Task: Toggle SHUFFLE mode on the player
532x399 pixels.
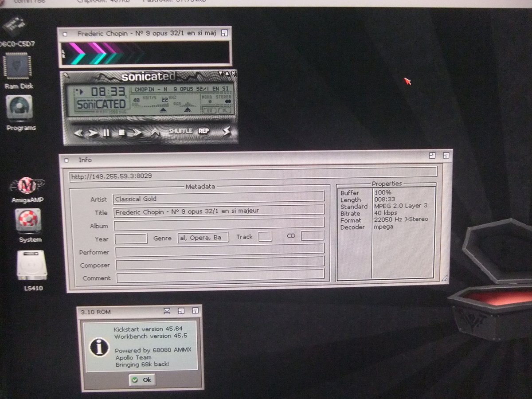Action: click(x=180, y=131)
